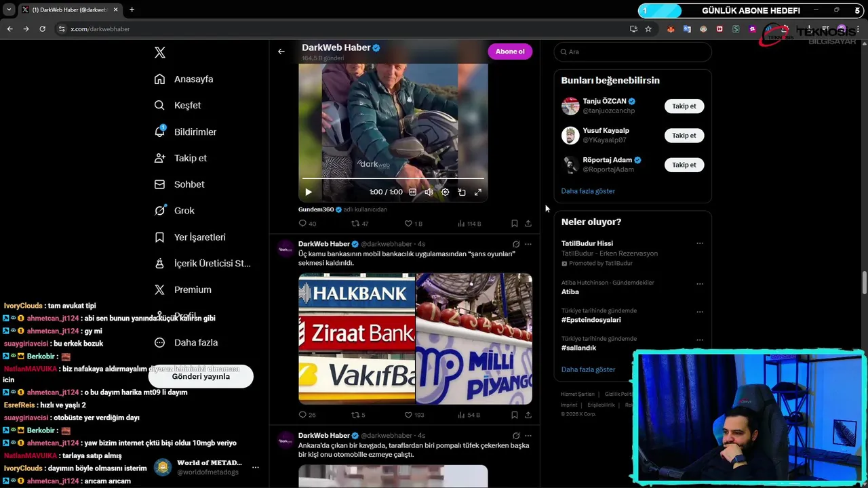Follow Tanju ÖZCAN with Takip et
The height and width of the screenshot is (488, 868).
[684, 106]
